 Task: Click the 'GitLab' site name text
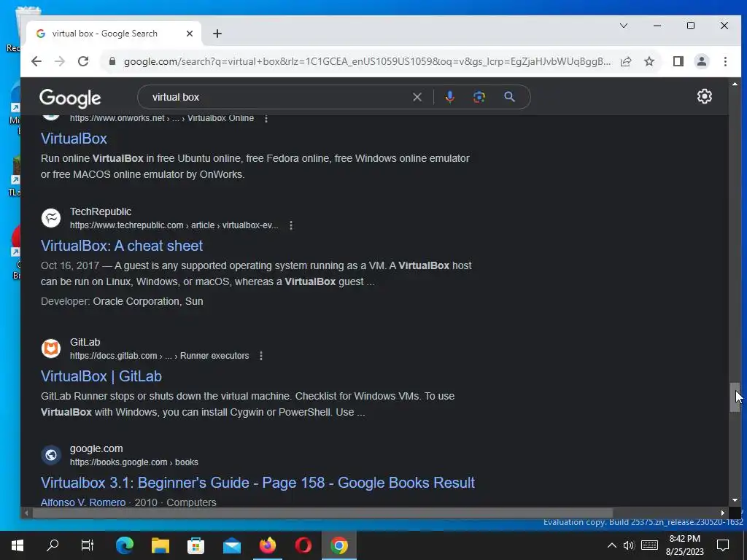pos(85,342)
